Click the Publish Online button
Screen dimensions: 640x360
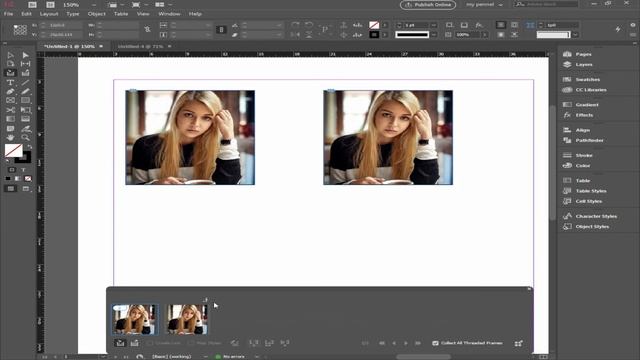tap(428, 5)
